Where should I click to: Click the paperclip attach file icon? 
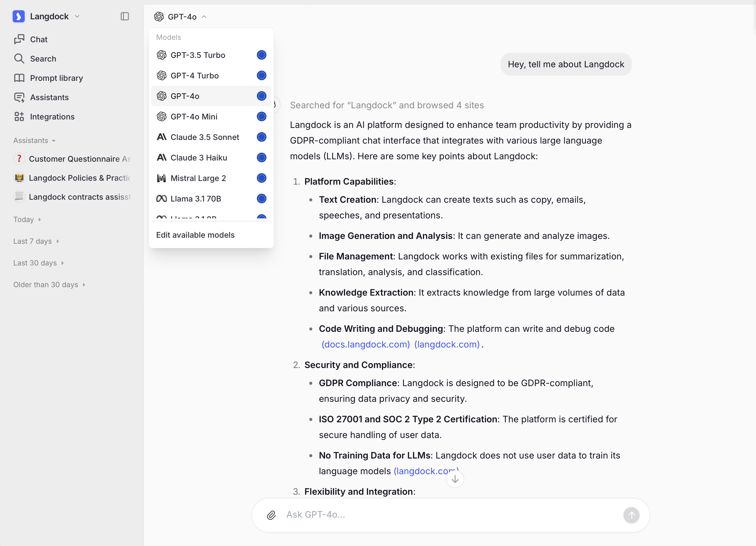(271, 515)
